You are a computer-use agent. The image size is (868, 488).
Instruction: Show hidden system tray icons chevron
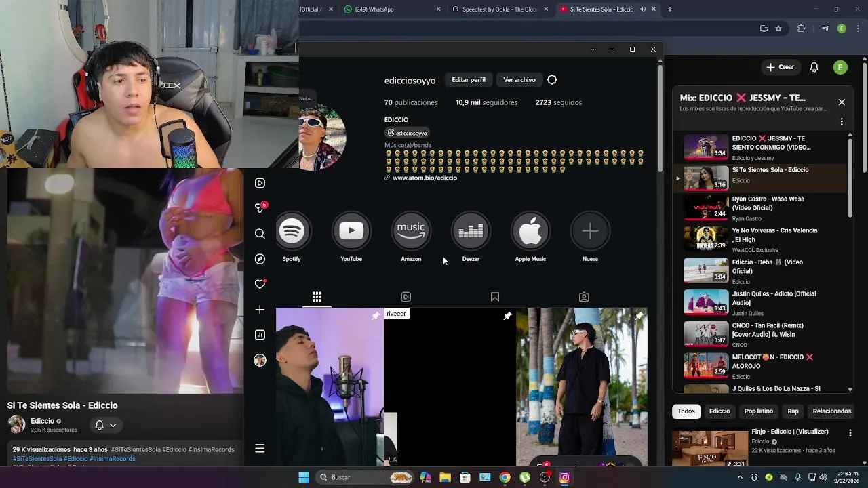[x=740, y=477]
